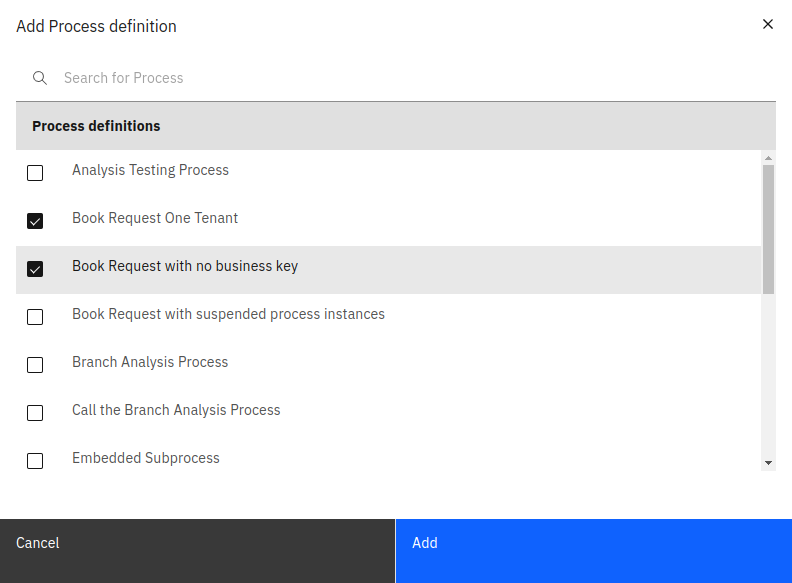Close the Add Process definition dialog

point(768,24)
